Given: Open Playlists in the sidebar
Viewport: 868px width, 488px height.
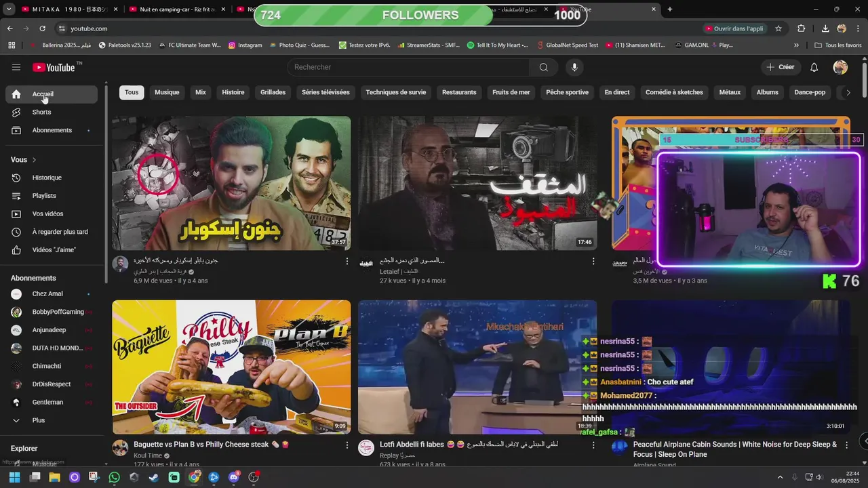Looking at the screenshot, I should [x=52, y=196].
